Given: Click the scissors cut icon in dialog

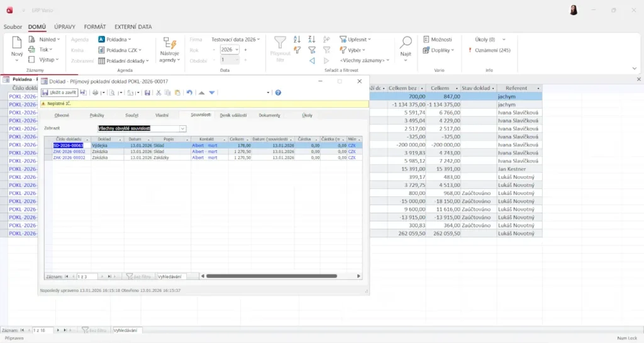Looking at the screenshot, I should [158, 93].
